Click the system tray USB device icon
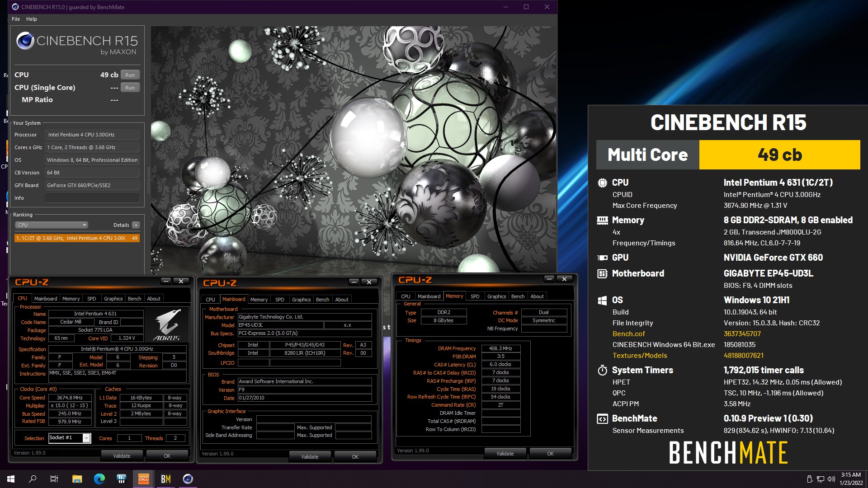The height and width of the screenshot is (488, 868). tap(810, 479)
